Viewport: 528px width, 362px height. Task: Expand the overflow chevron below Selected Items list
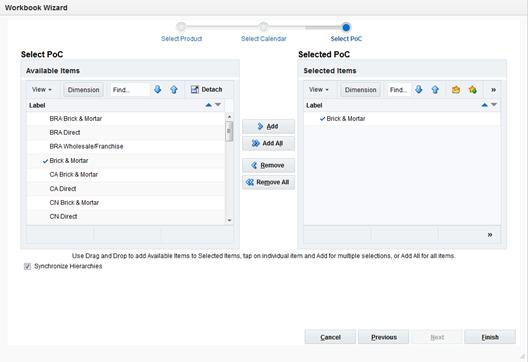tap(490, 235)
